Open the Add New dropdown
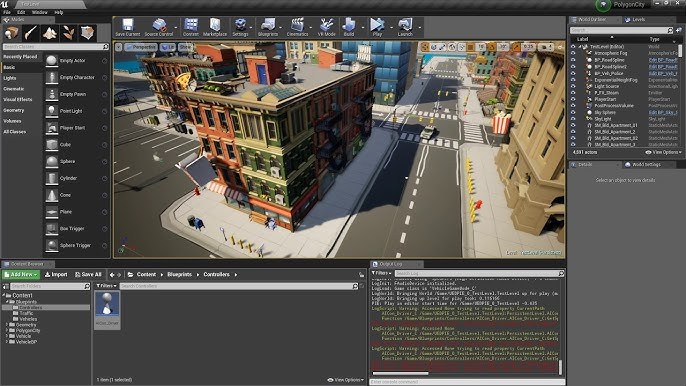The width and height of the screenshot is (686, 386). pyautogui.click(x=21, y=274)
